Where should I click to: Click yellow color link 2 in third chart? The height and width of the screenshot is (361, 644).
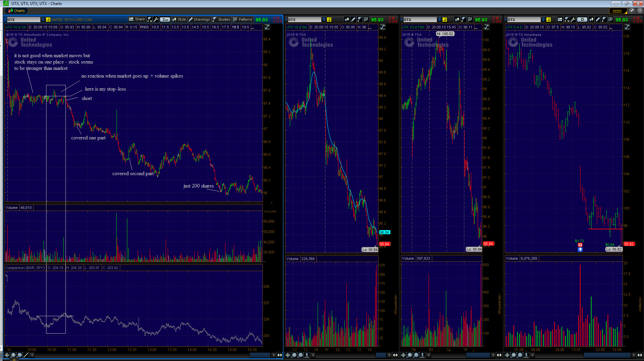(x=445, y=20)
